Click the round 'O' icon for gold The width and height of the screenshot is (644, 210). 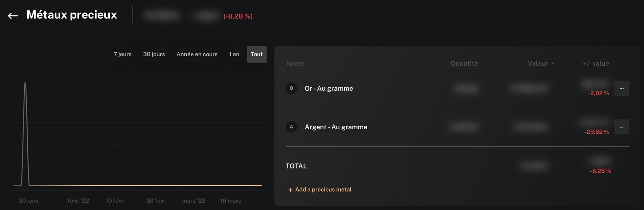[x=291, y=88]
